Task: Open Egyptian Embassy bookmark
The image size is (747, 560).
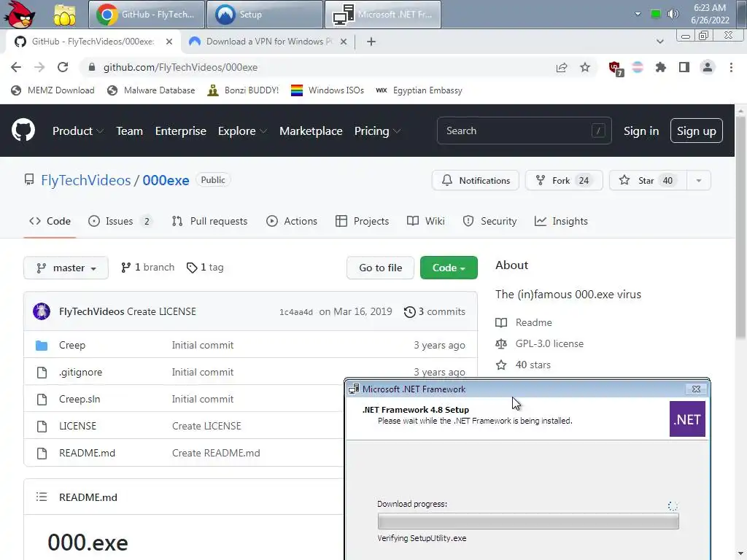Action: pos(419,90)
